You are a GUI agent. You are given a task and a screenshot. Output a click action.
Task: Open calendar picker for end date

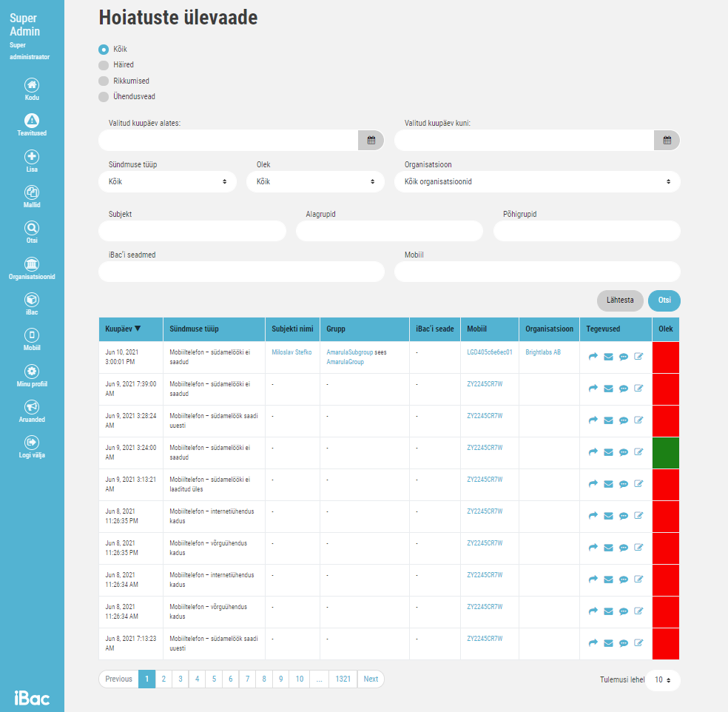point(667,140)
